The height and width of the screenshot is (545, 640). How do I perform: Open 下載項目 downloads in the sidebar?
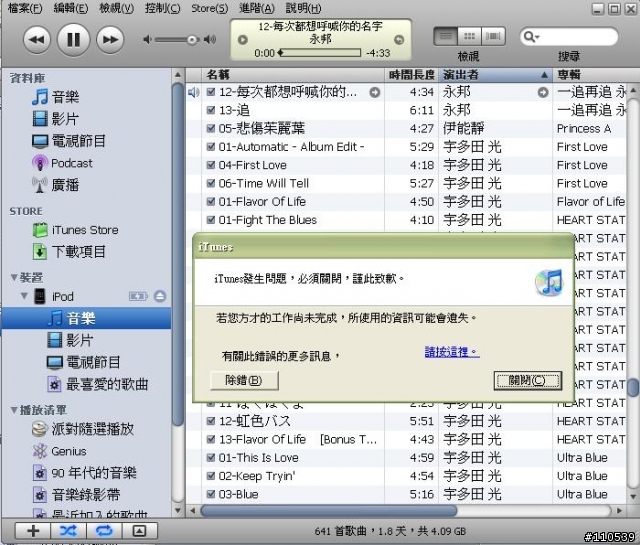[x=78, y=252]
